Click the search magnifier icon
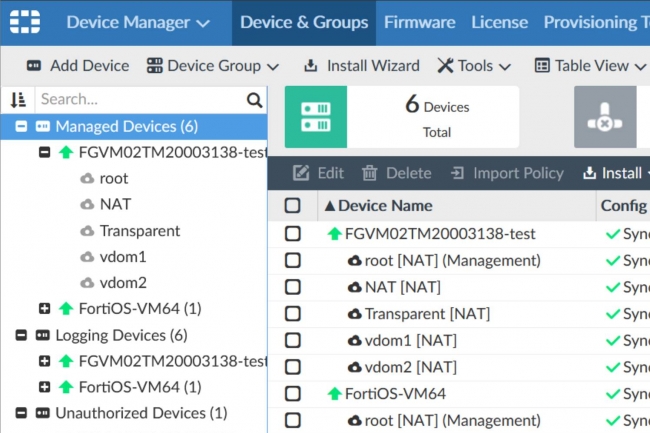 (x=255, y=100)
